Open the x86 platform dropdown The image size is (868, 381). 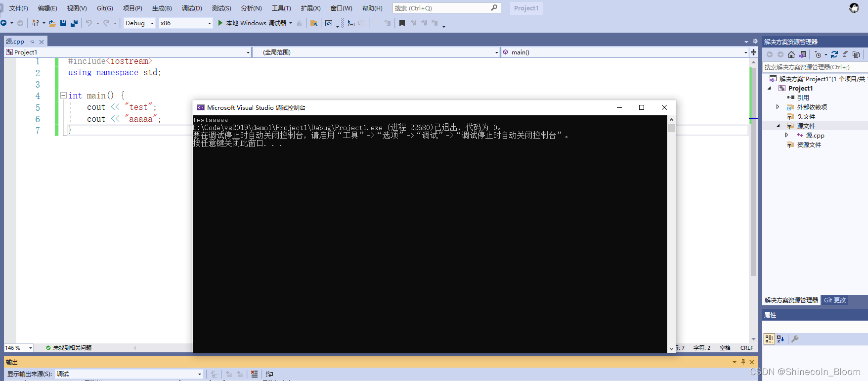point(186,23)
